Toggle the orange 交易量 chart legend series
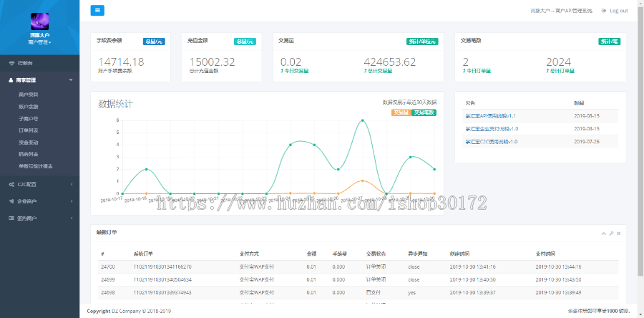This screenshot has height=318, width=644. pos(400,112)
